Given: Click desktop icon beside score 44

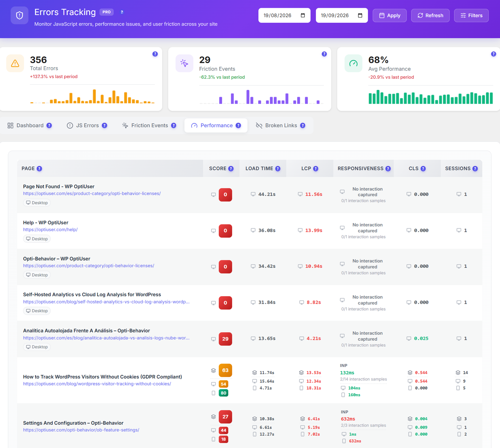Looking at the screenshot, I should [x=213, y=430].
